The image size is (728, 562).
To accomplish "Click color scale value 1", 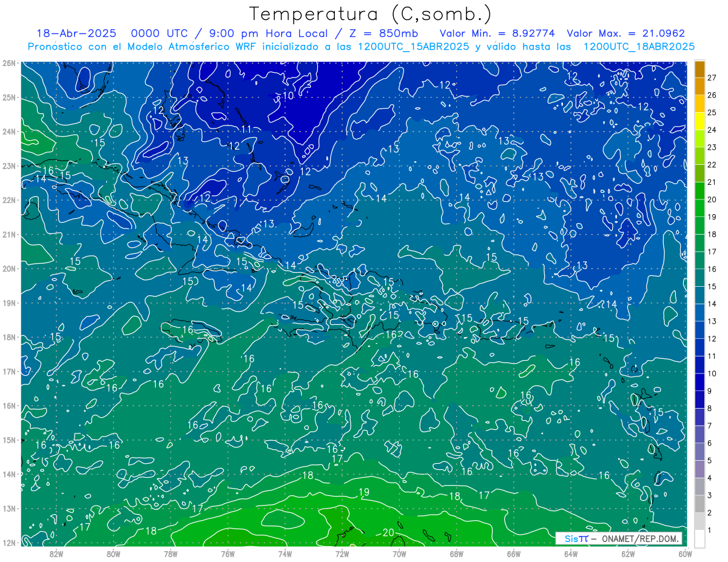I will pos(710,530).
